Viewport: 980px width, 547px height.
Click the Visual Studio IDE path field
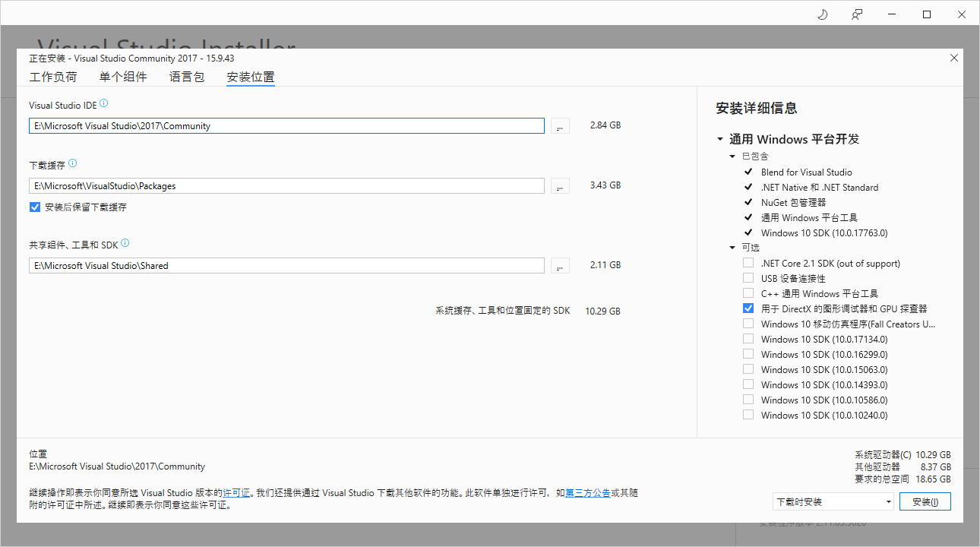coord(287,126)
